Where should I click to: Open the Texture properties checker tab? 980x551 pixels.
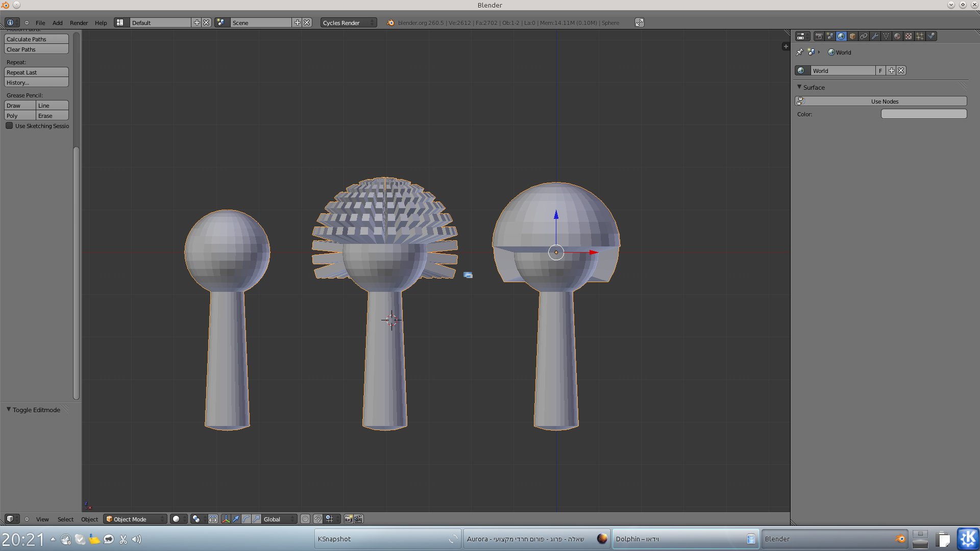909,36
